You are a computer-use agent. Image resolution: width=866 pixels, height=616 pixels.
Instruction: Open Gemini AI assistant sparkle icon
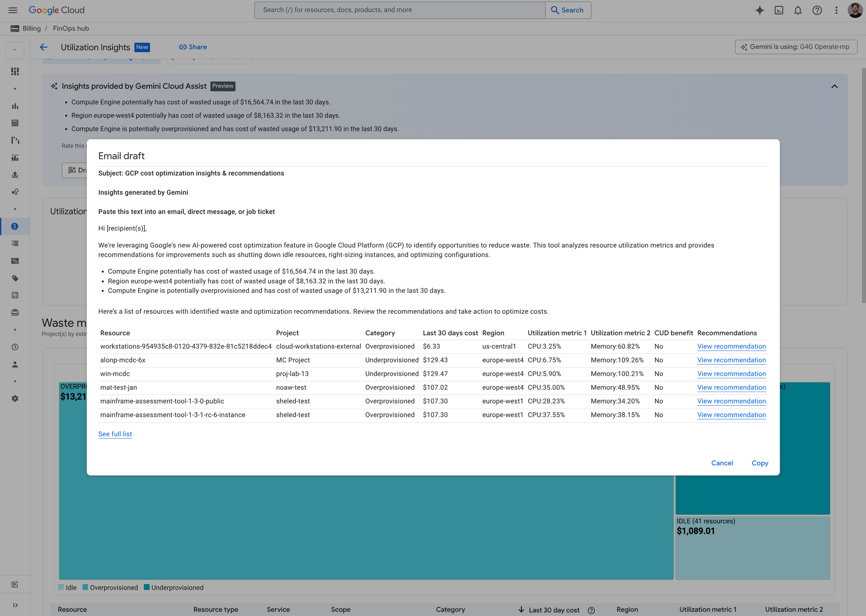click(760, 10)
